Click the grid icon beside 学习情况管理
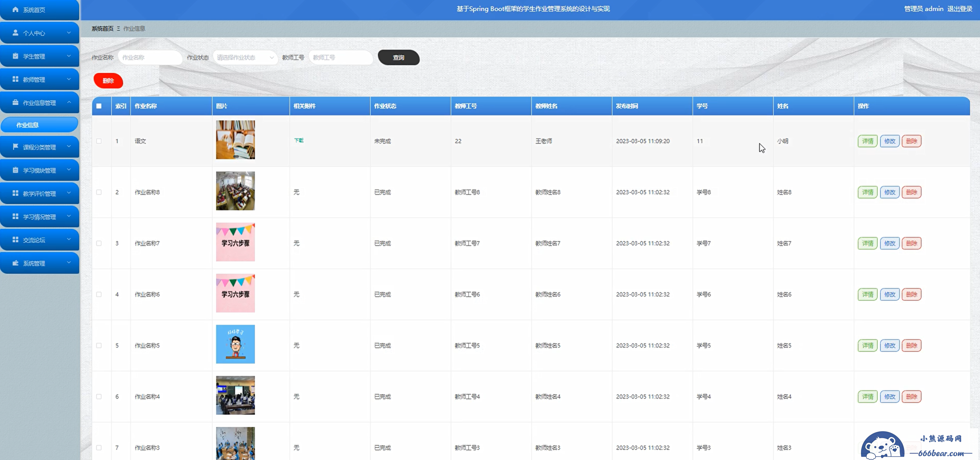The width and height of the screenshot is (980, 460). [x=15, y=216]
